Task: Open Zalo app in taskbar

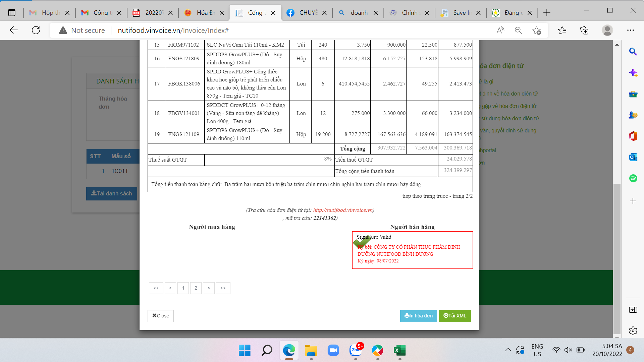Action: 356,351
